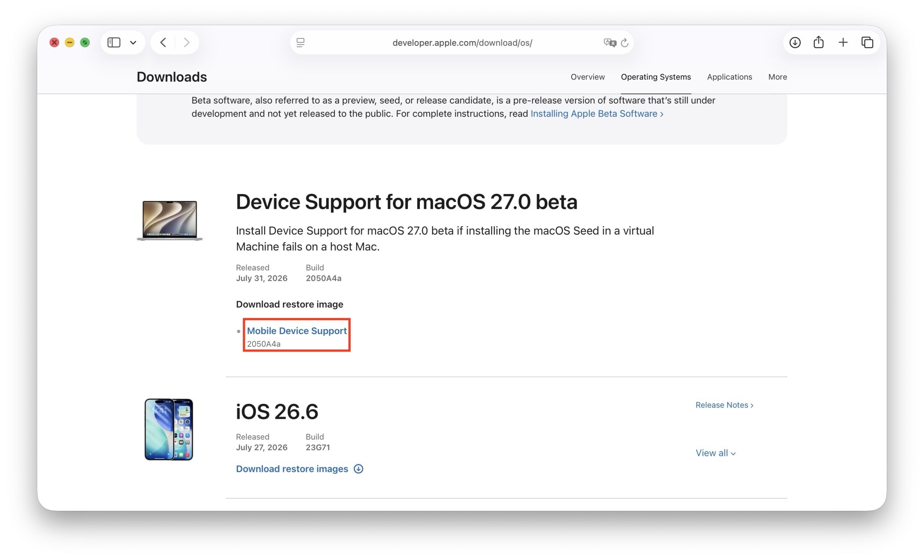Select the Applications tab
The height and width of the screenshot is (560, 924).
(x=729, y=77)
